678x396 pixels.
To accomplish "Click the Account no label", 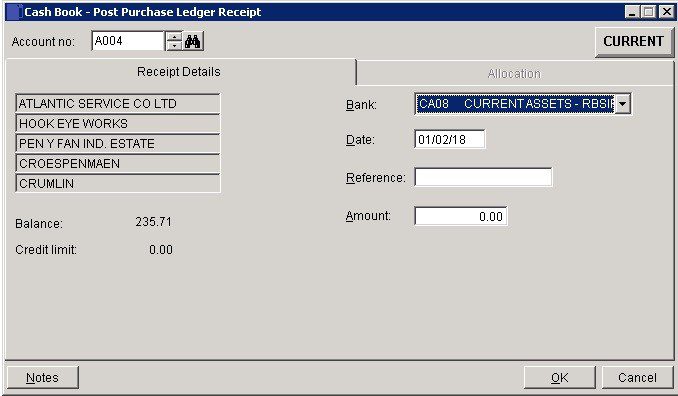I will point(43,42).
